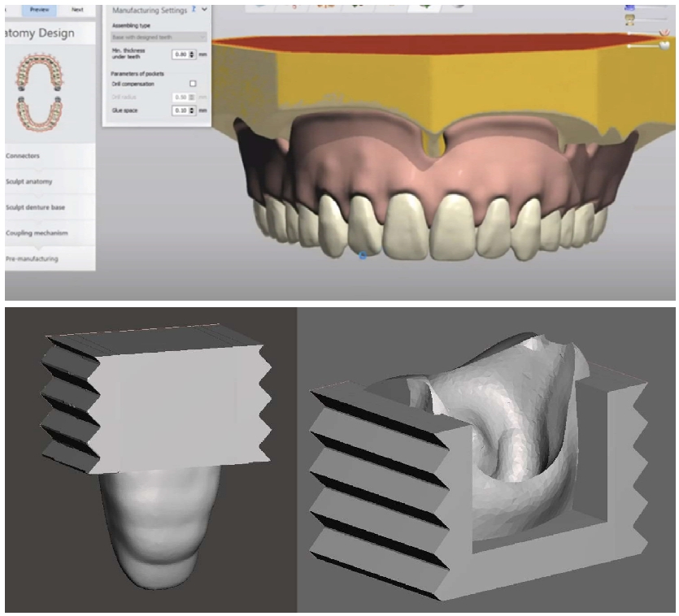
Task: Click the Min. thickness under teeth field
Action: [x=181, y=54]
